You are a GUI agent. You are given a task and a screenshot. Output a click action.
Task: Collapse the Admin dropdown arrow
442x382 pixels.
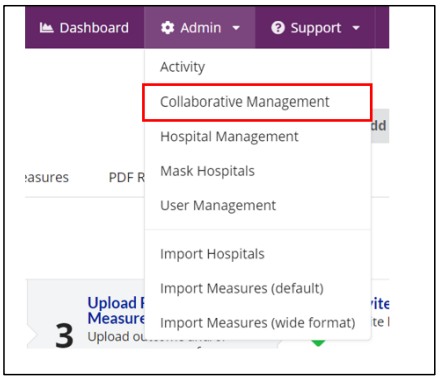pos(236,28)
